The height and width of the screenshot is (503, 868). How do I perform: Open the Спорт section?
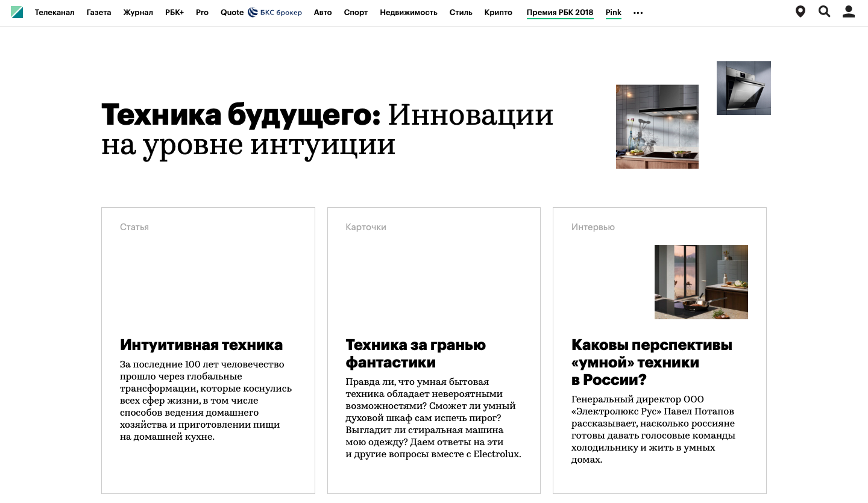356,12
